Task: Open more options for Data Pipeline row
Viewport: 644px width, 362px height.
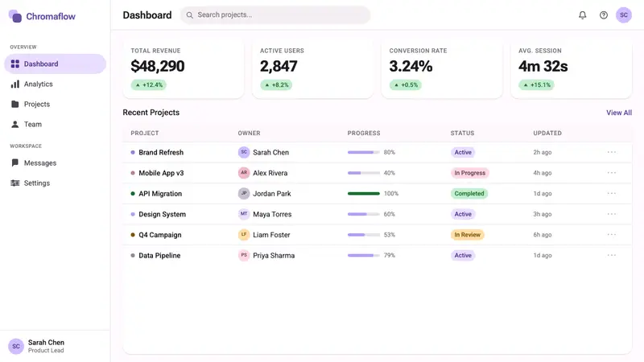Action: point(612,255)
